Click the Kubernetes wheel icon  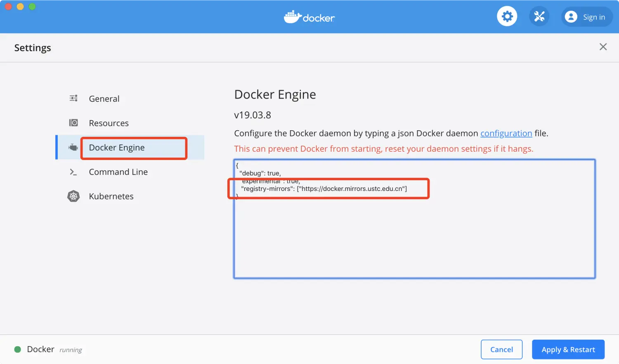73,196
